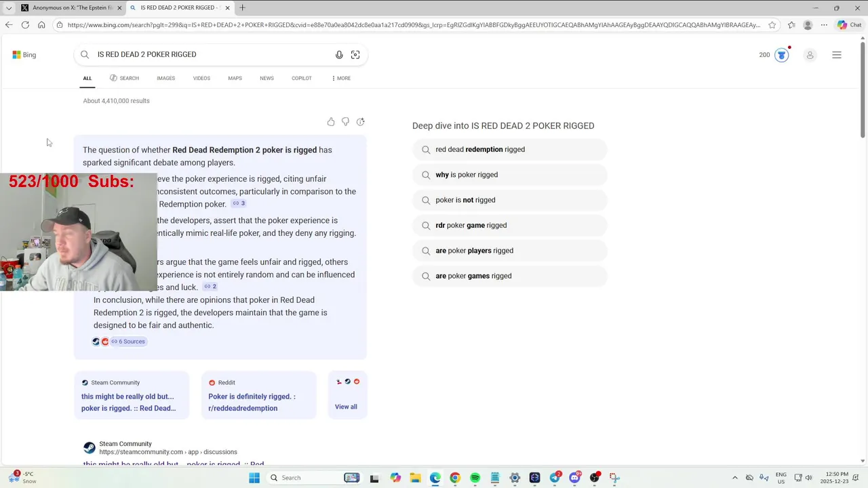868x488 pixels.
Task: Open the Bing account profile icon
Action: point(810,55)
